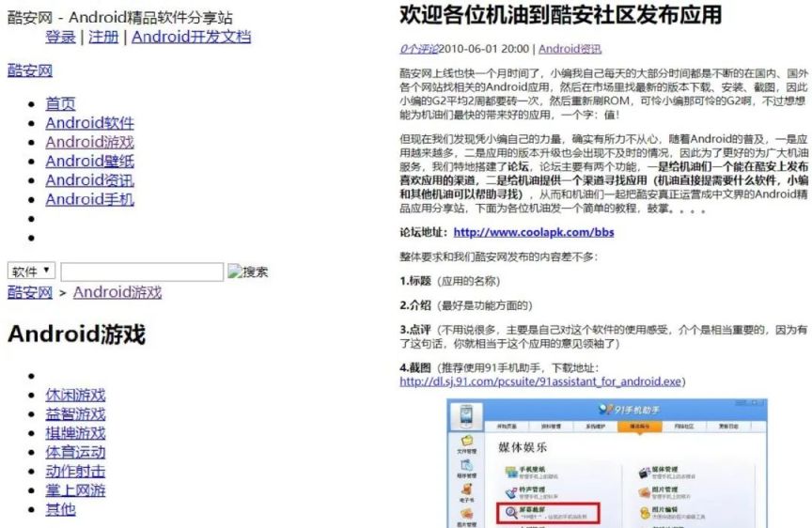Open the 益智游戏 category
Screen dimensions: 812x528
[x=75, y=414]
